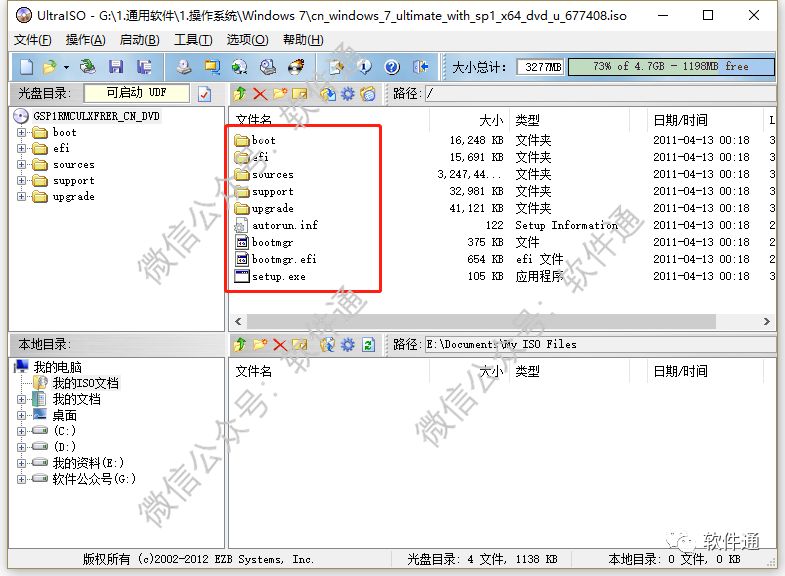Select autorun.inf in the disc file list
The width and height of the screenshot is (785, 576).
pos(276,225)
